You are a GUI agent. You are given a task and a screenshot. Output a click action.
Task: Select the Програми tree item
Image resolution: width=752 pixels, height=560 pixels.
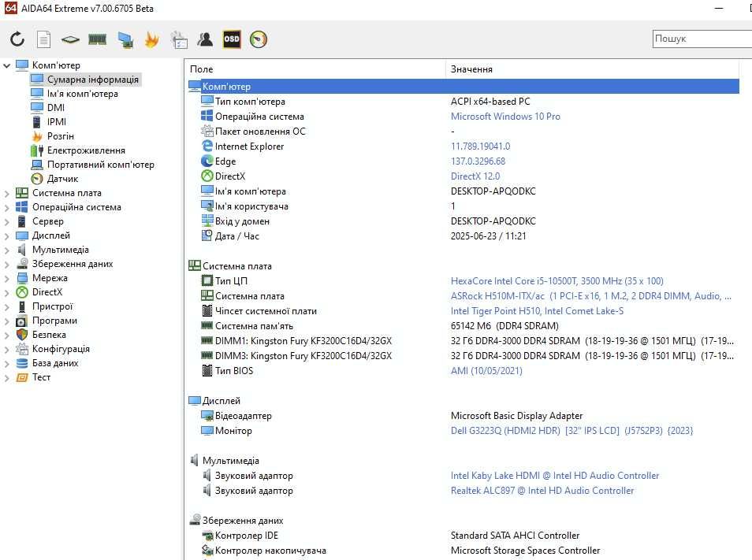pos(54,321)
